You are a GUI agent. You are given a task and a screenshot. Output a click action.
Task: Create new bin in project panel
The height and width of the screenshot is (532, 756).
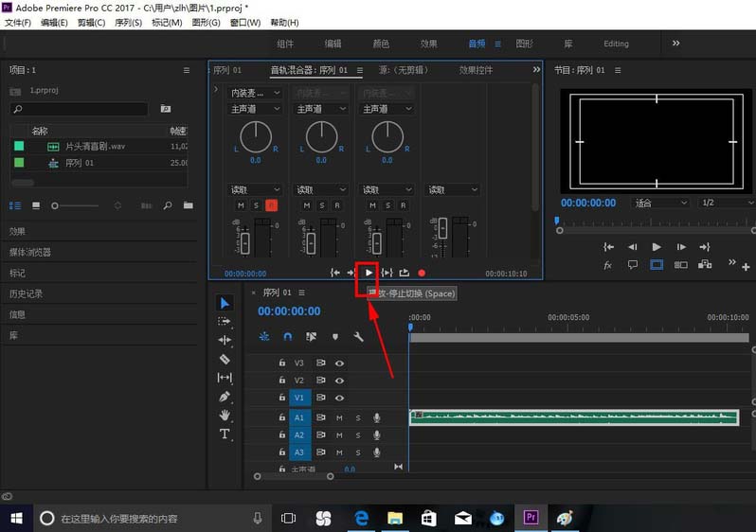tap(188, 205)
